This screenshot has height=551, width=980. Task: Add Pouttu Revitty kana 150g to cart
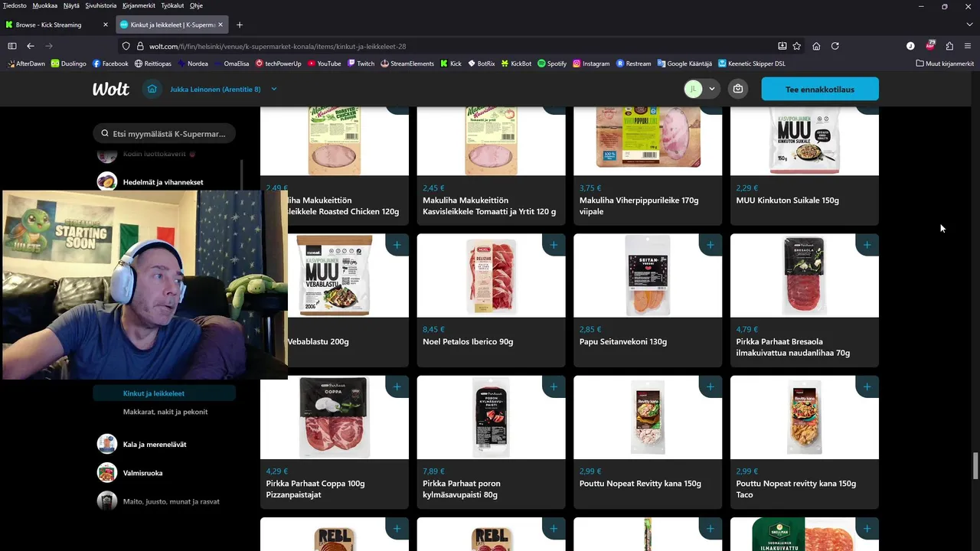click(710, 386)
